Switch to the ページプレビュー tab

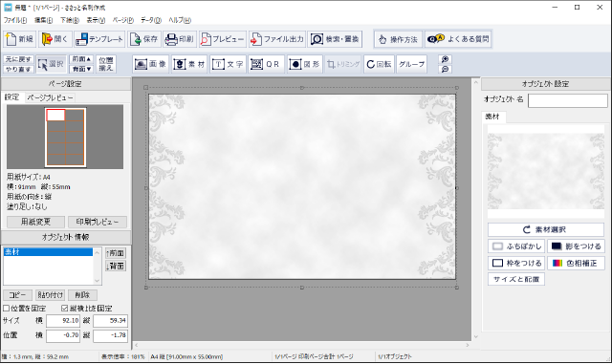(50, 97)
